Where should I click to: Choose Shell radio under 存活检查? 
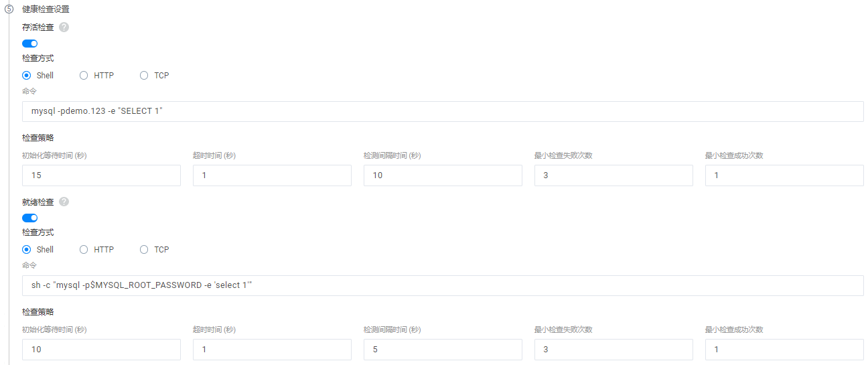tap(27, 76)
